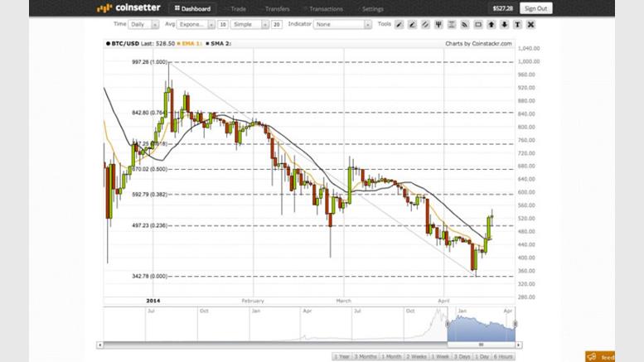
Task: Open the Transactions tab
Action: [x=325, y=8]
